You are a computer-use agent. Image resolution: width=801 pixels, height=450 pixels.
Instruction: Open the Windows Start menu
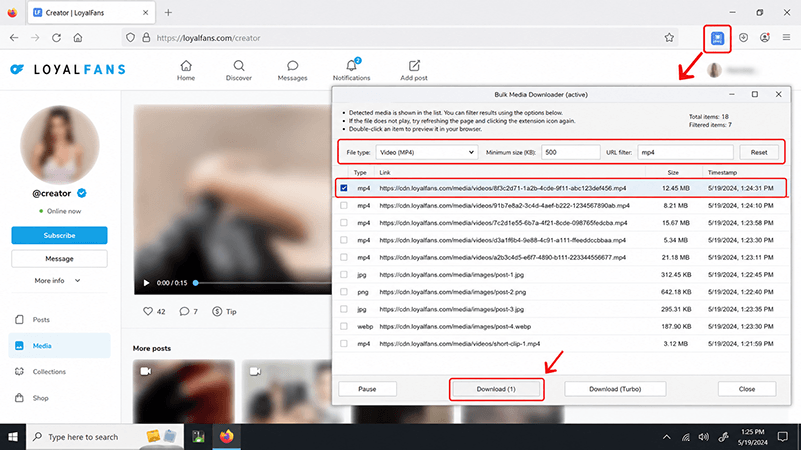pos(13,437)
